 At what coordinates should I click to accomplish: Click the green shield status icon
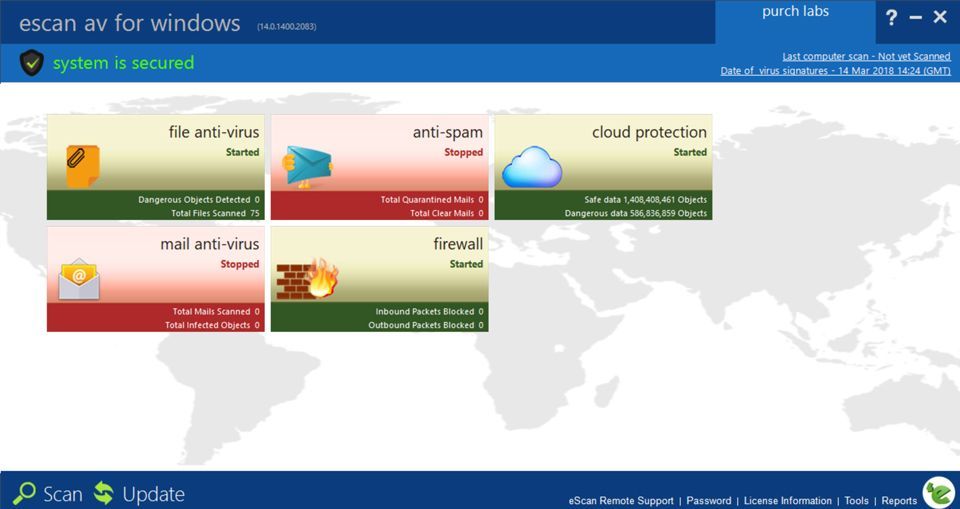click(x=32, y=62)
